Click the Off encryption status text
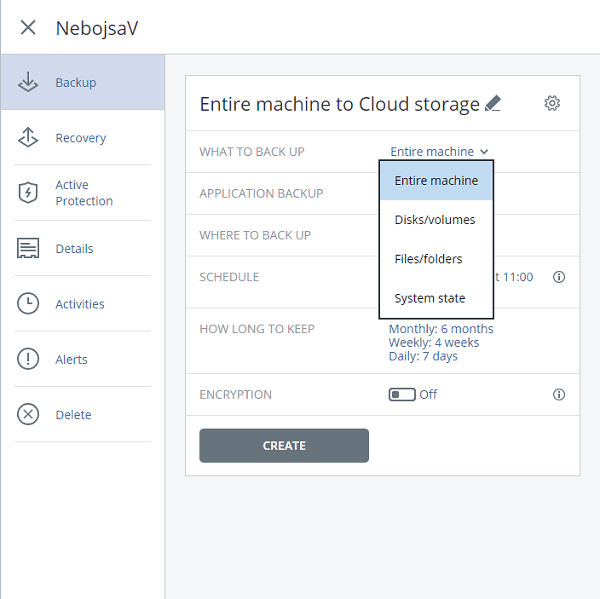Viewport: 600px width, 599px height. 428,394
